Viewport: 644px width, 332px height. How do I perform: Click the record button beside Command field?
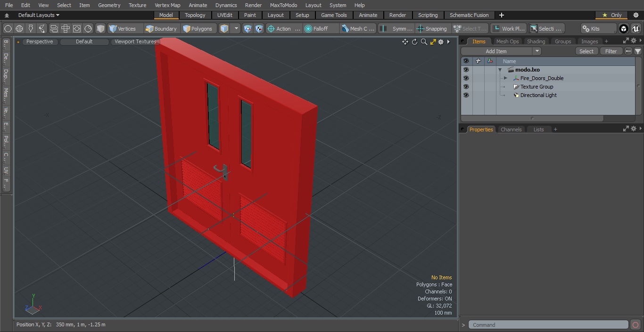[635, 325]
